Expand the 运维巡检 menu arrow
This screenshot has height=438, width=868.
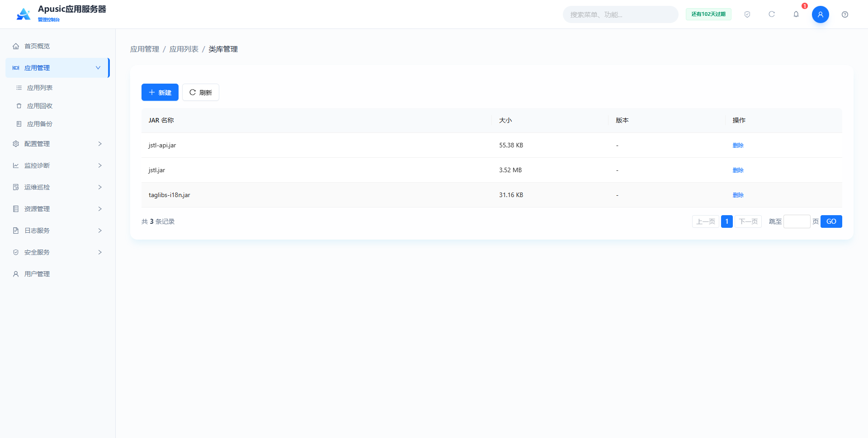(100, 187)
